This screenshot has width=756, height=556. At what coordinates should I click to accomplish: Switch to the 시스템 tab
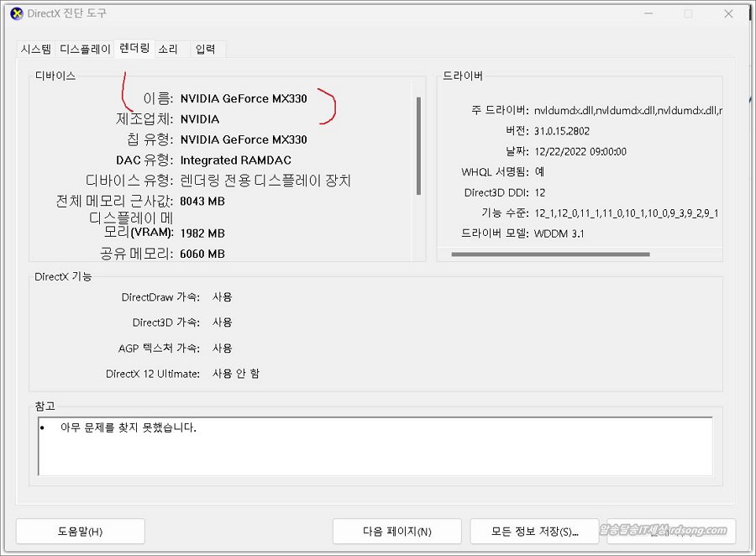click(36, 50)
